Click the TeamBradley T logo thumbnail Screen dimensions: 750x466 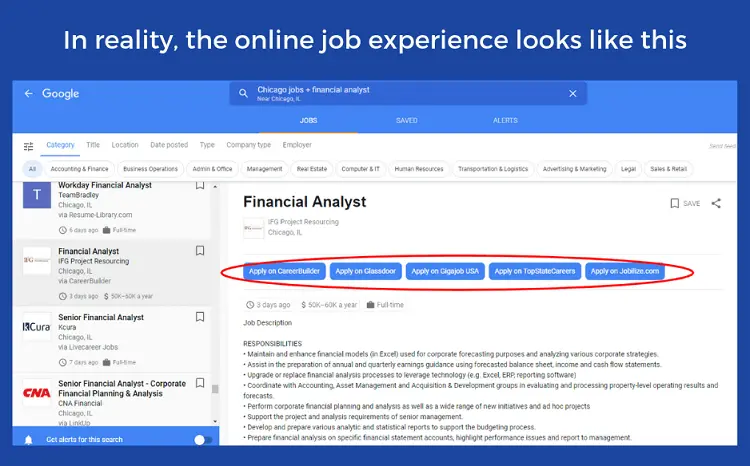click(37, 195)
